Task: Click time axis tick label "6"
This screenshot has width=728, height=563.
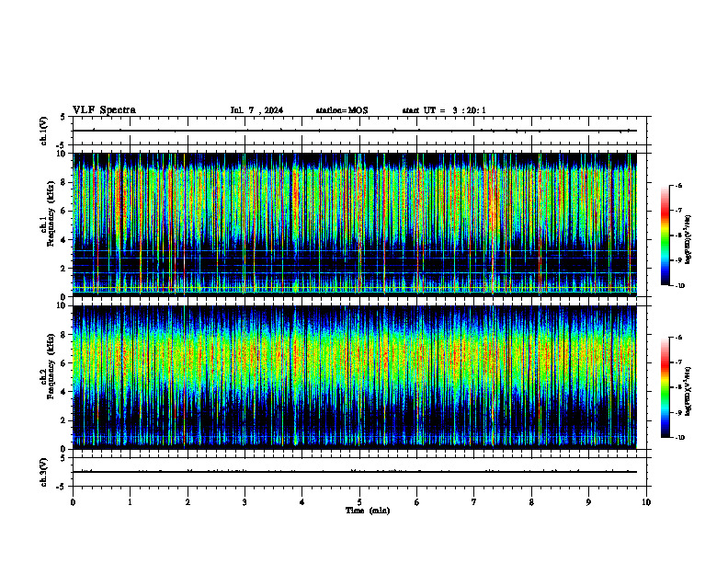Action: (x=417, y=502)
